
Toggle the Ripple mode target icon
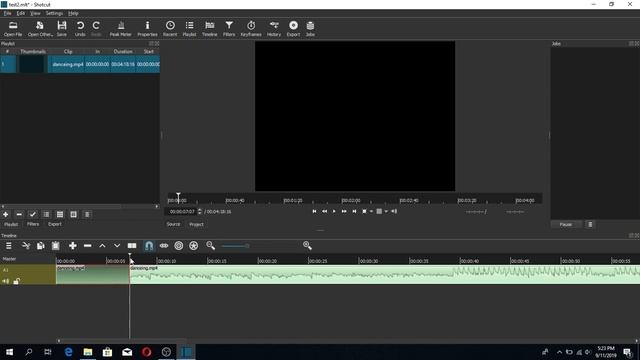(178, 246)
